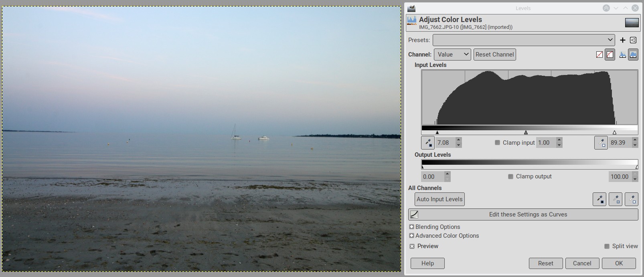644x277 pixels.
Task: Enable Split view checkbox
Action: click(607, 246)
